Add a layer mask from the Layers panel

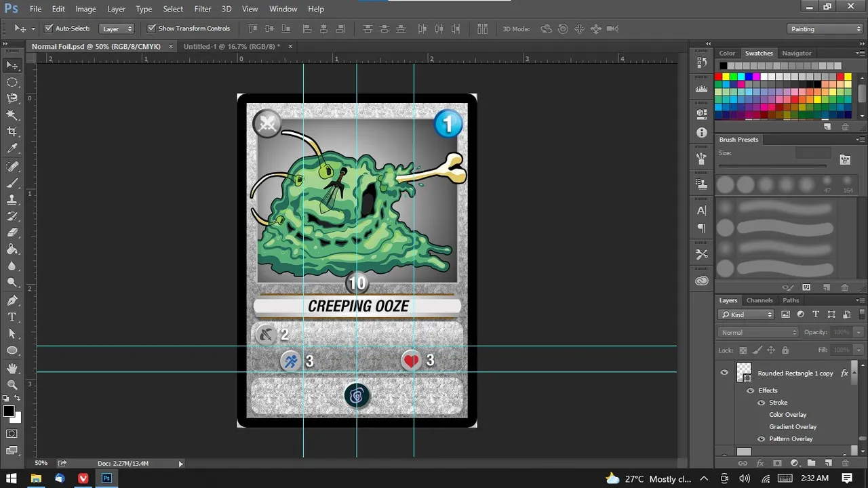[777, 463]
